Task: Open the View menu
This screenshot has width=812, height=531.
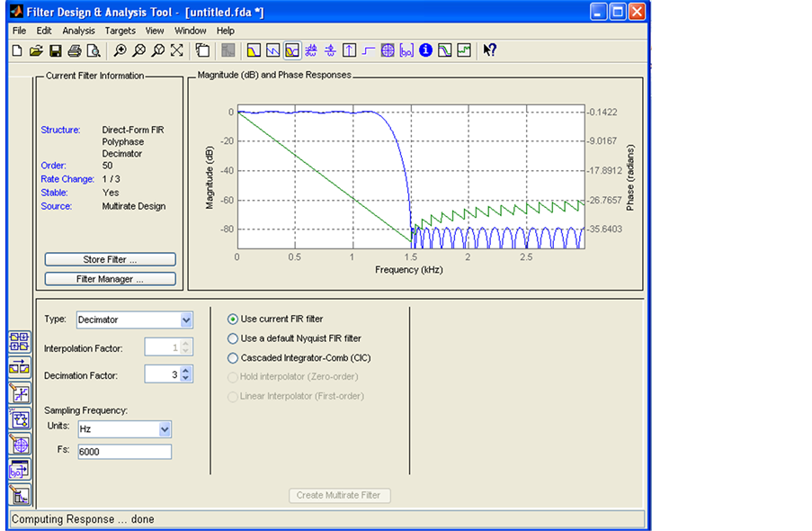Action: click(155, 31)
